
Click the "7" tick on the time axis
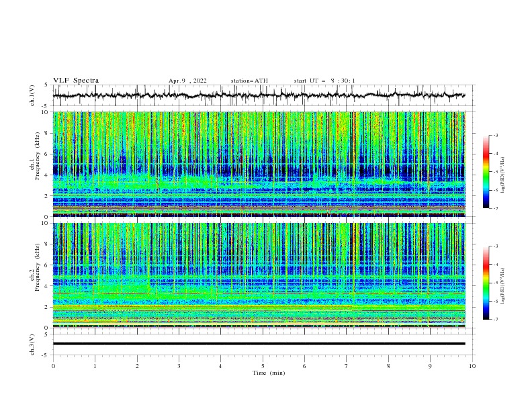click(347, 366)
